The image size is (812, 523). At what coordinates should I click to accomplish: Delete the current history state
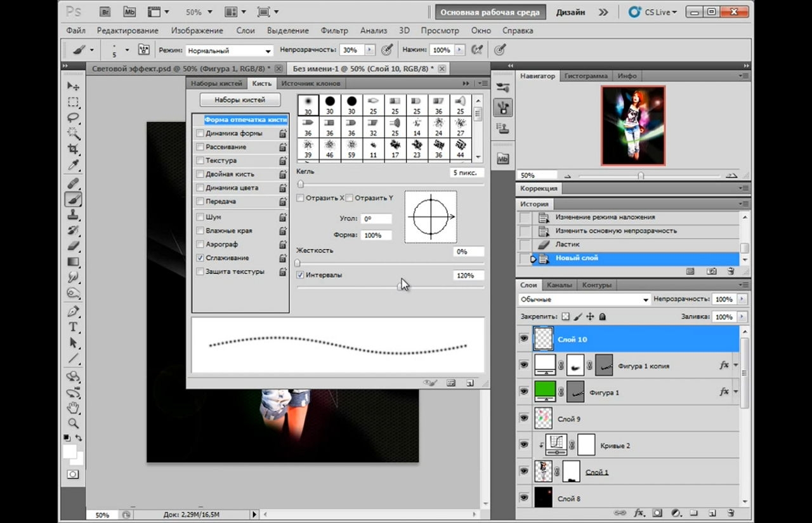point(731,271)
